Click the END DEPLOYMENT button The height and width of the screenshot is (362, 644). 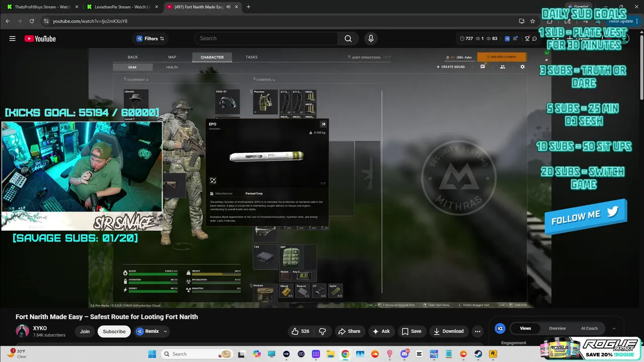pyautogui.click(x=502, y=57)
